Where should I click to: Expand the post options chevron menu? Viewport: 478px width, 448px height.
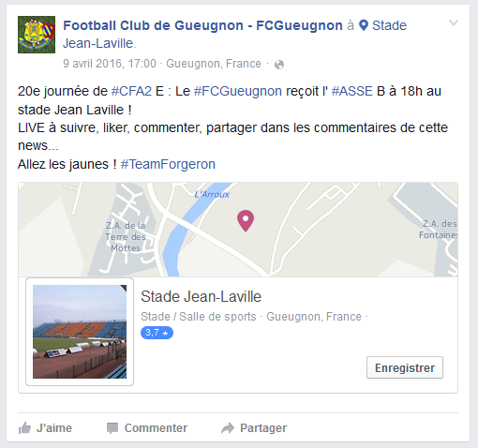(x=454, y=22)
